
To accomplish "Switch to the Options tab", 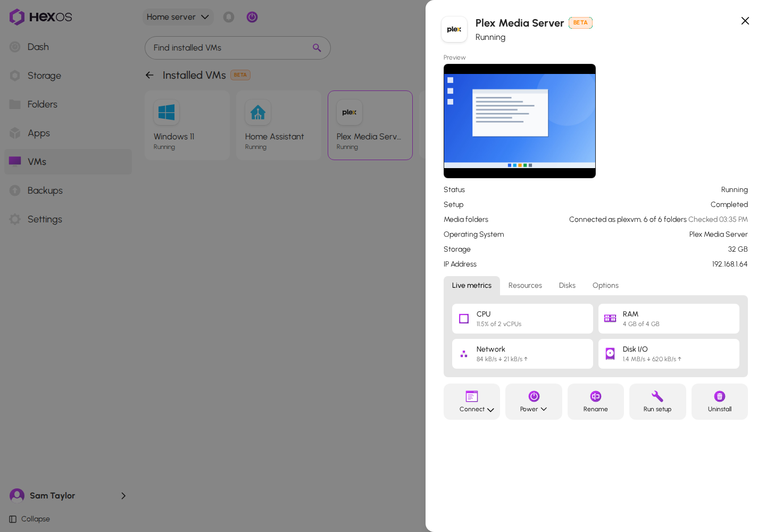I will point(605,286).
